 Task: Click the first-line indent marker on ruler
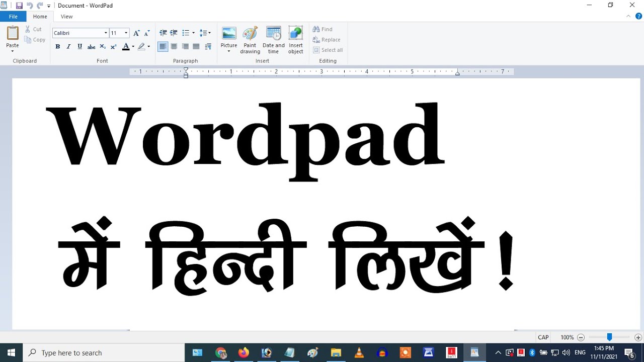point(186,69)
